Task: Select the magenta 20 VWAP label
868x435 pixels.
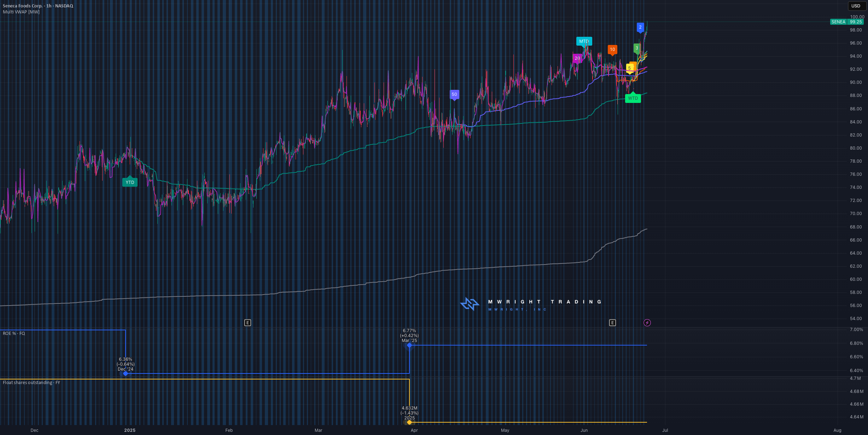Action: click(x=577, y=58)
